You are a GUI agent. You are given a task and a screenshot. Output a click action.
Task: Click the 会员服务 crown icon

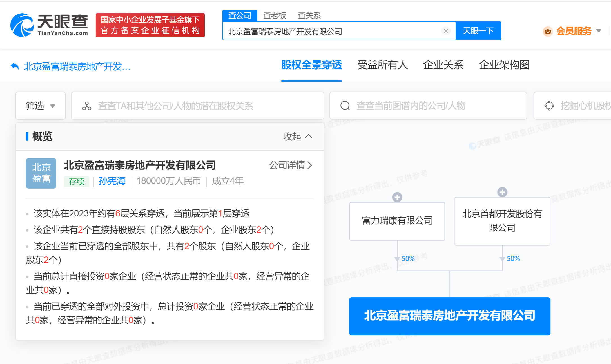pos(548,31)
